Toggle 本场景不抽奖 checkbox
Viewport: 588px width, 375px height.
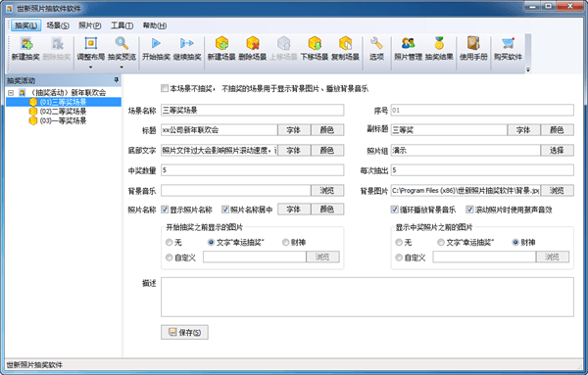point(165,88)
